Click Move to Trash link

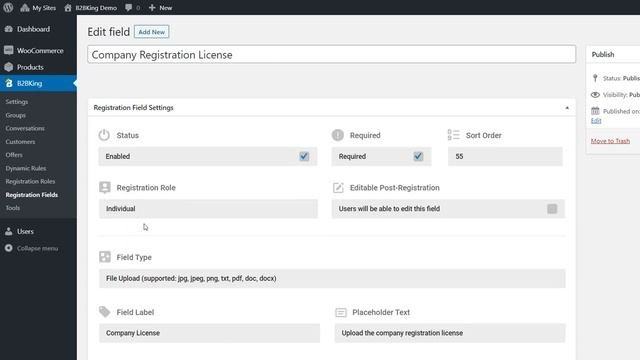610,141
